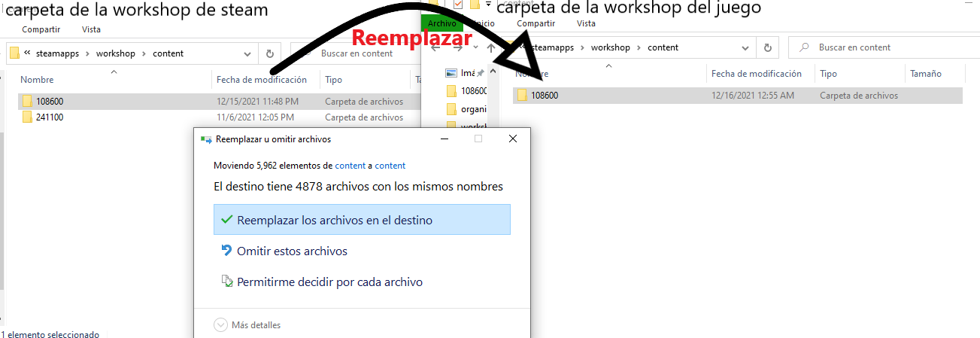Expand chevron after workshop in right address bar
The height and width of the screenshot is (338, 980).
(639, 47)
